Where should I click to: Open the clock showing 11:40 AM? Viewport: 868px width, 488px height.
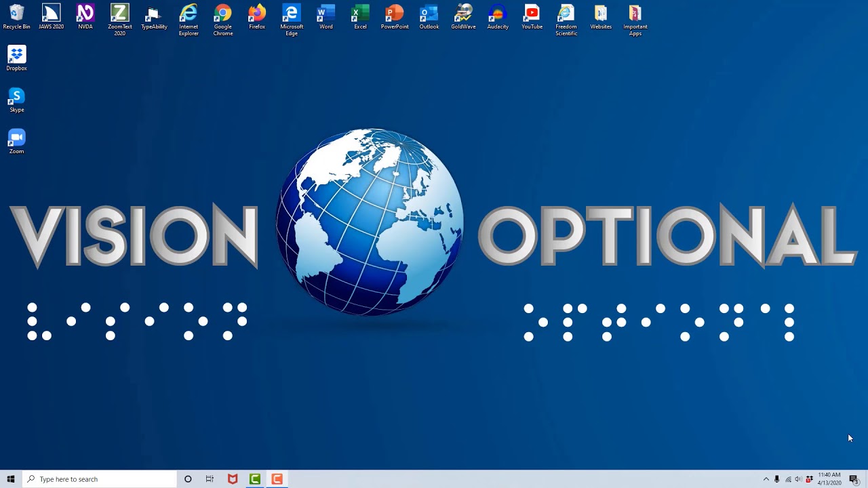[829, 479]
